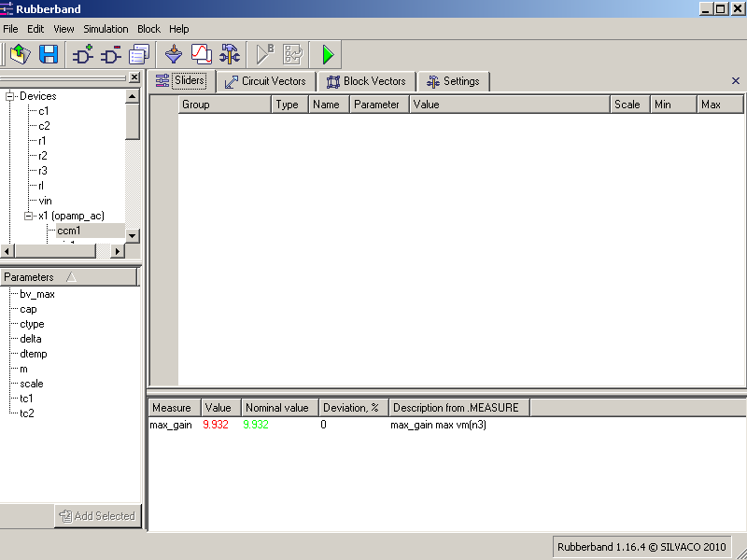
Task: Select the tc1 parameter
Action: [x=27, y=399]
